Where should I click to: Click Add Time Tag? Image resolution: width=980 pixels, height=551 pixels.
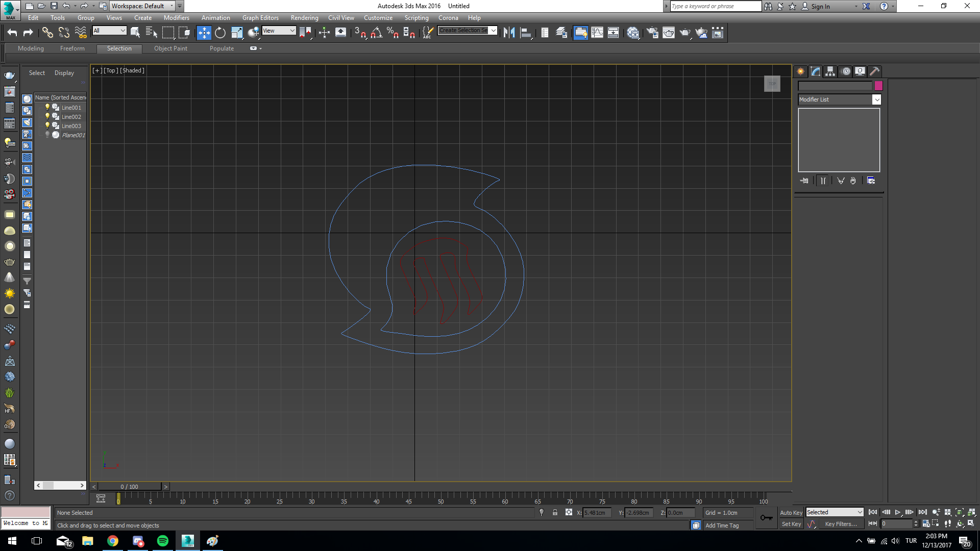[722, 525]
